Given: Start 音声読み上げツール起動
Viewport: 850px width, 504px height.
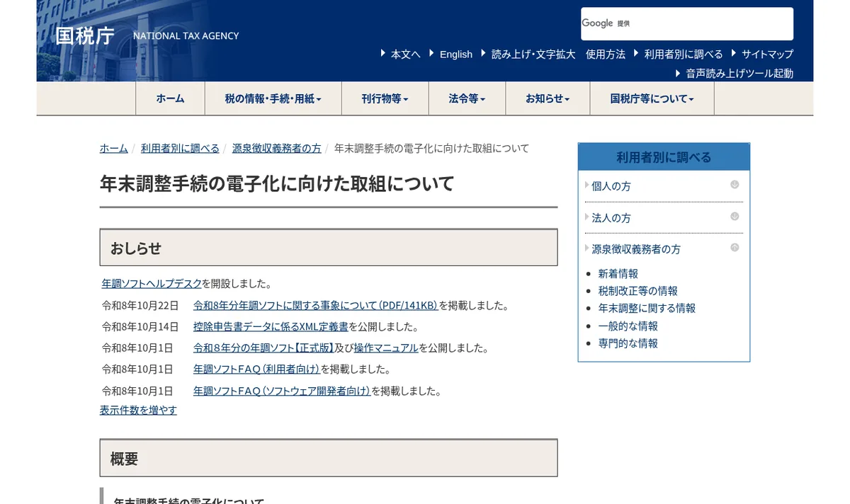Looking at the screenshot, I should (739, 73).
